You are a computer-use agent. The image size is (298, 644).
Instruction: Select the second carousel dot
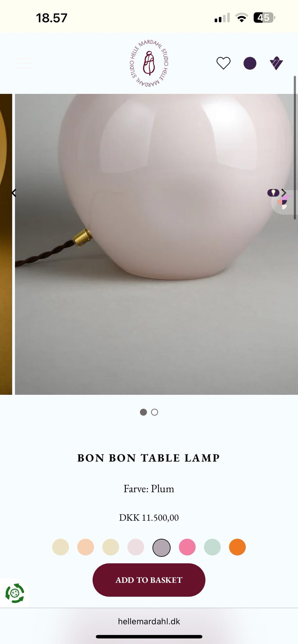pyautogui.click(x=155, y=412)
